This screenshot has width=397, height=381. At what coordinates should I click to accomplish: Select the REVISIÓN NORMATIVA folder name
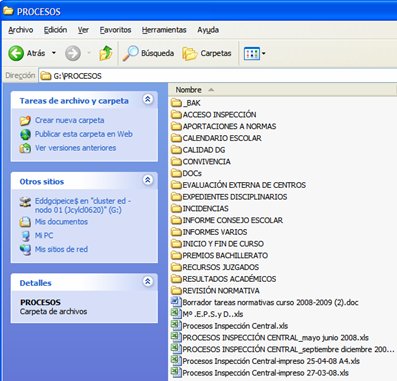[221, 291]
